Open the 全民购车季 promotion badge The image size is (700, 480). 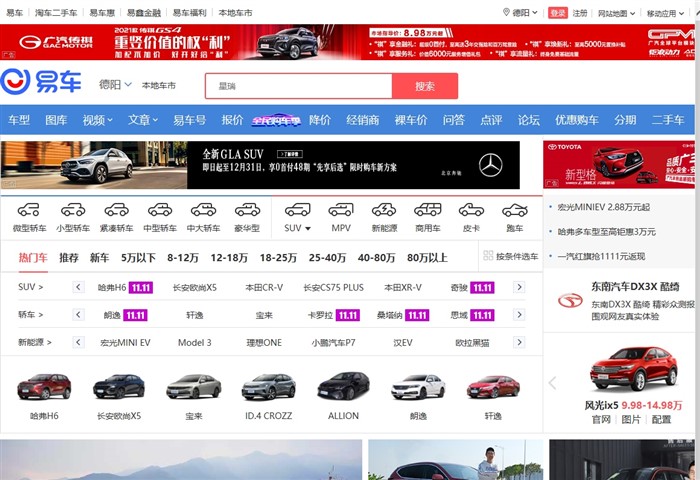[276, 120]
